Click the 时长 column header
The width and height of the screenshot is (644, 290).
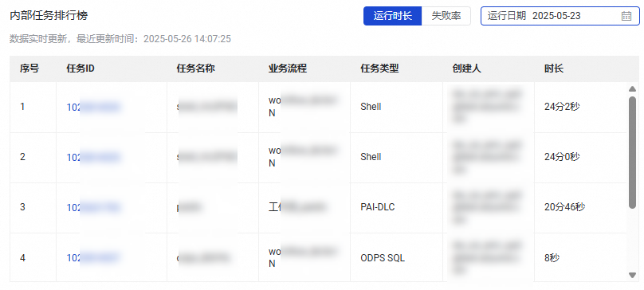(x=554, y=69)
